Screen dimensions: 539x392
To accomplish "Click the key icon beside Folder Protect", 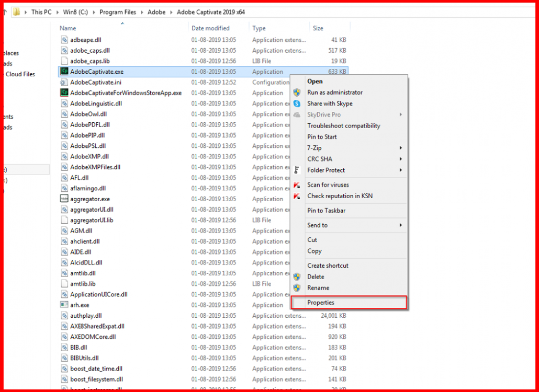I will point(297,170).
